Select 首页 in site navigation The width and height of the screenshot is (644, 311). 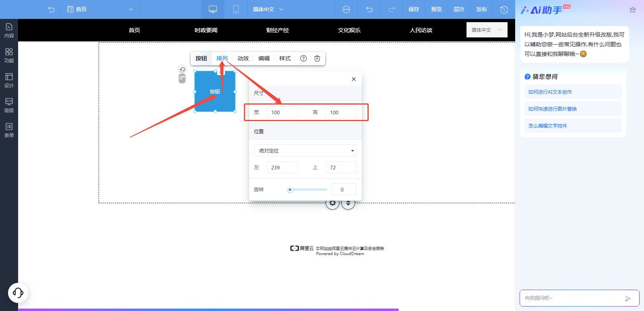pyautogui.click(x=134, y=30)
